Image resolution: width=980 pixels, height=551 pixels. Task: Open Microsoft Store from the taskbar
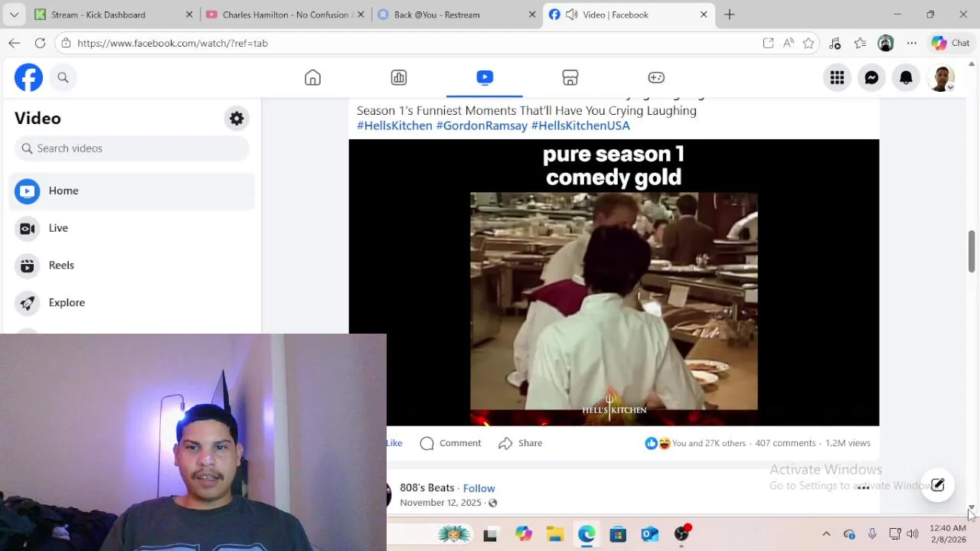tap(618, 534)
